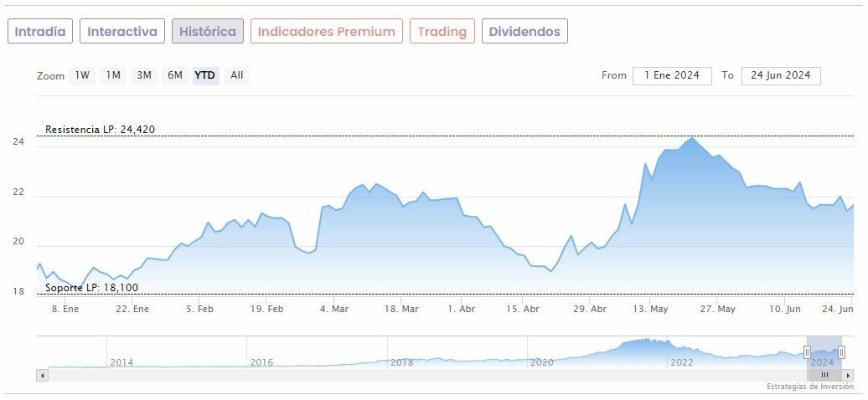Choose the 3M zoom range

click(x=144, y=75)
